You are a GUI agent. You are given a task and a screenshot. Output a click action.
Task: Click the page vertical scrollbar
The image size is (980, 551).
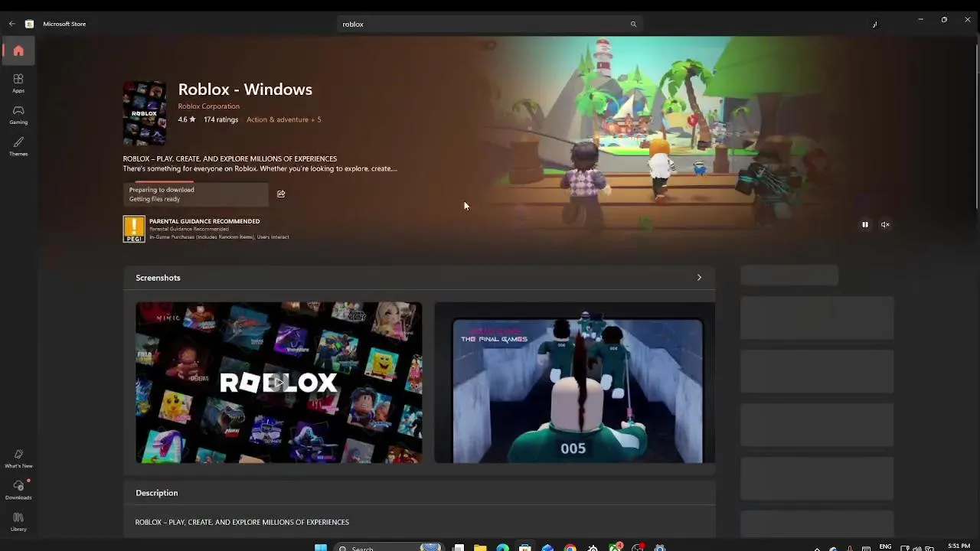[x=977, y=126]
